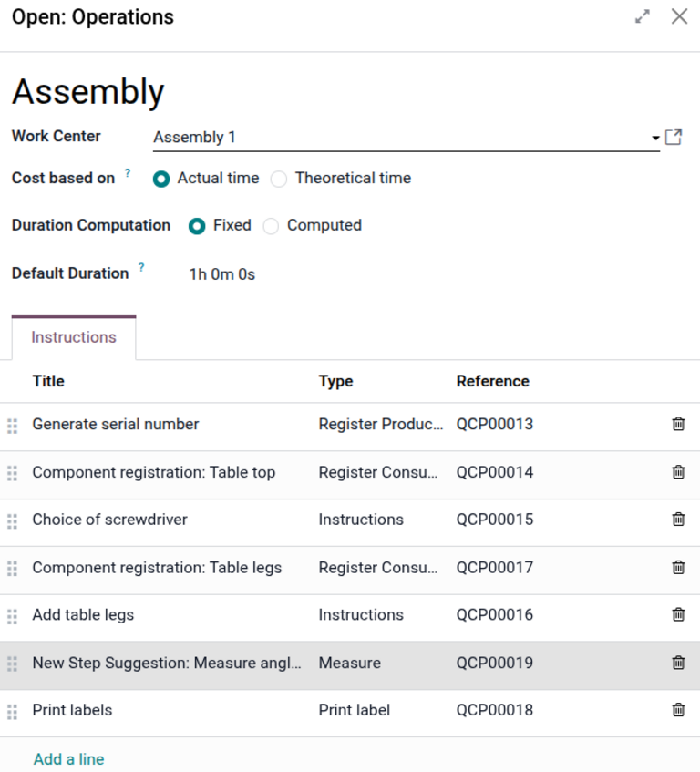The width and height of the screenshot is (700, 772).
Task: Grab drag handle of Print labels row
Action: point(13,712)
